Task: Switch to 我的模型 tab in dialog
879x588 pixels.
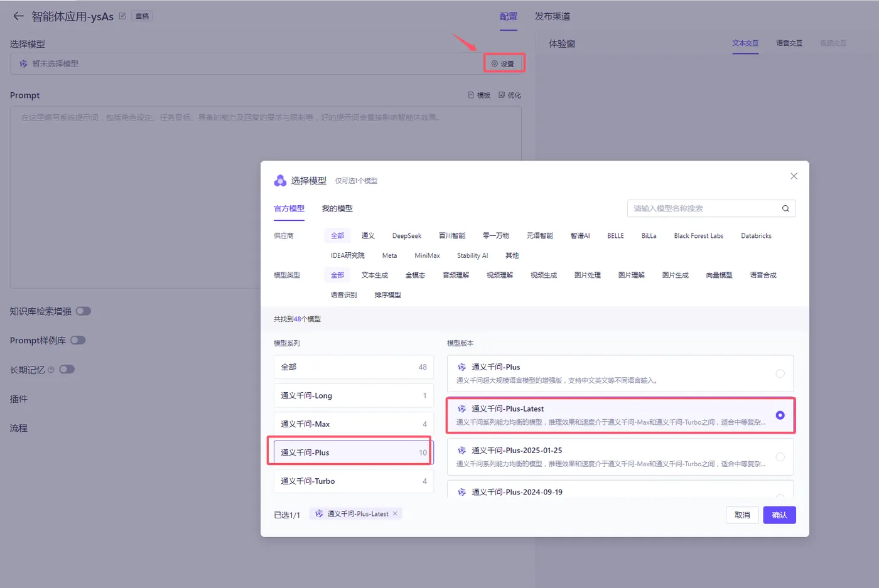Action: click(337, 208)
